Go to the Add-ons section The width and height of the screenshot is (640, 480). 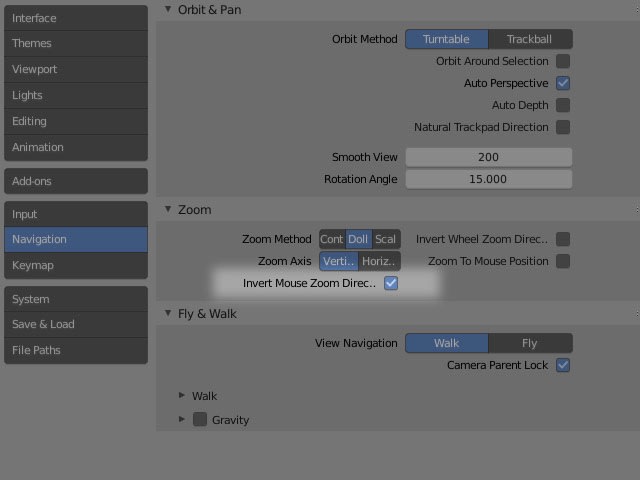coord(75,181)
